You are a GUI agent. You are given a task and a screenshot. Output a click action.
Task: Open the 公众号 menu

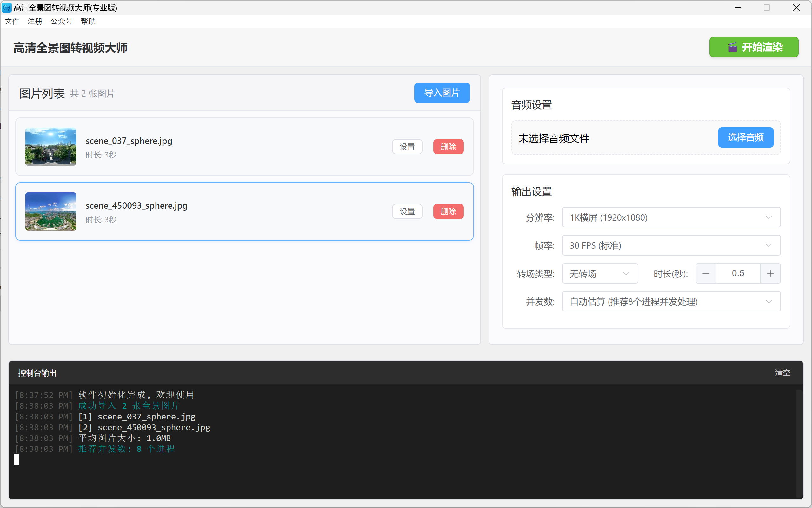pos(62,22)
